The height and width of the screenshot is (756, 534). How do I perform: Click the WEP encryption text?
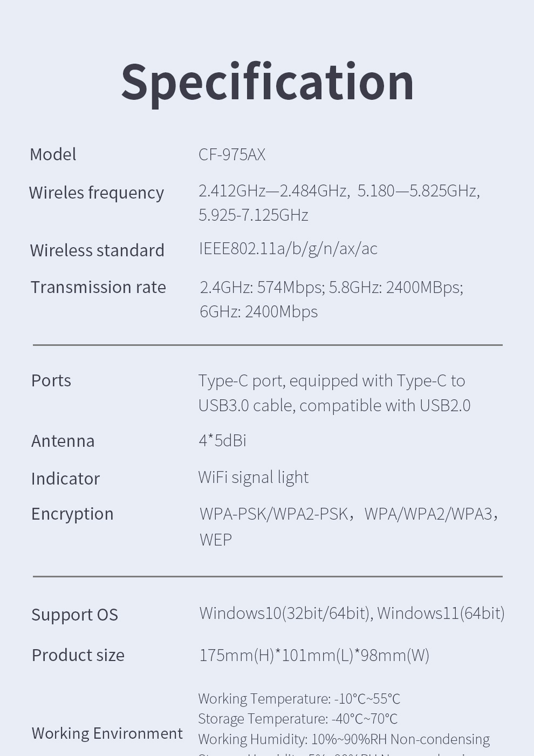click(x=215, y=540)
